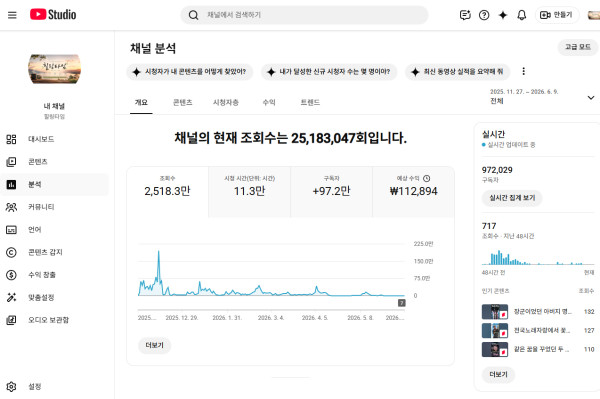Select the 구독자 +97.2만 metric card
This screenshot has width=600, height=399.
click(331, 192)
